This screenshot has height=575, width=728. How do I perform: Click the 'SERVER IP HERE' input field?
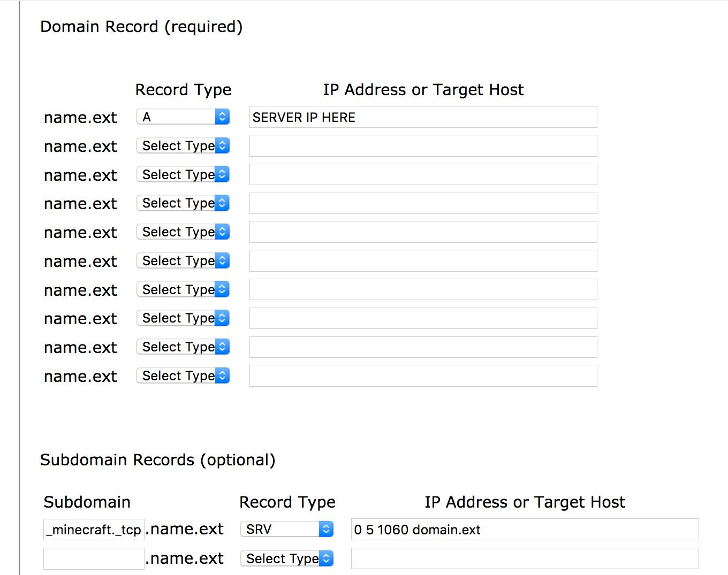point(423,117)
